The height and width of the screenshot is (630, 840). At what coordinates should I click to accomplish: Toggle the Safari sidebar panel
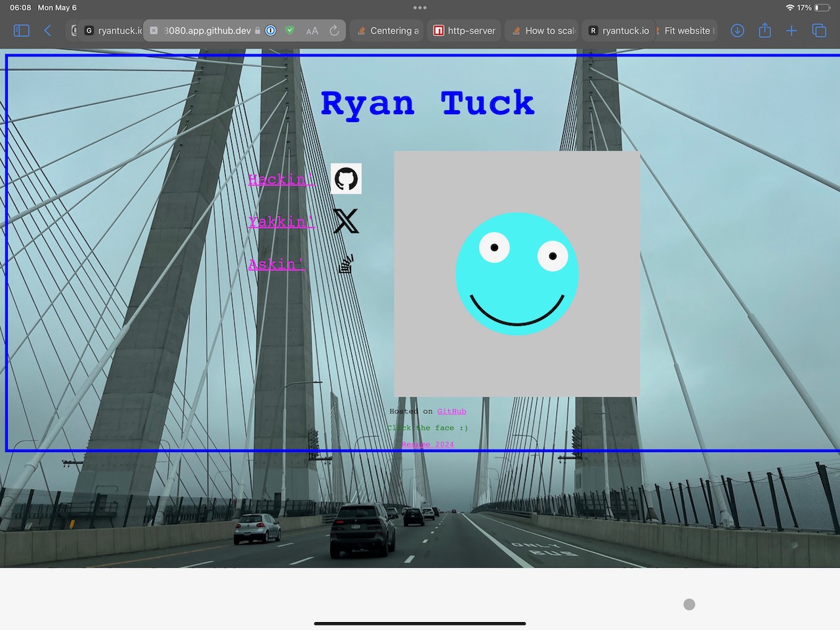tap(22, 31)
